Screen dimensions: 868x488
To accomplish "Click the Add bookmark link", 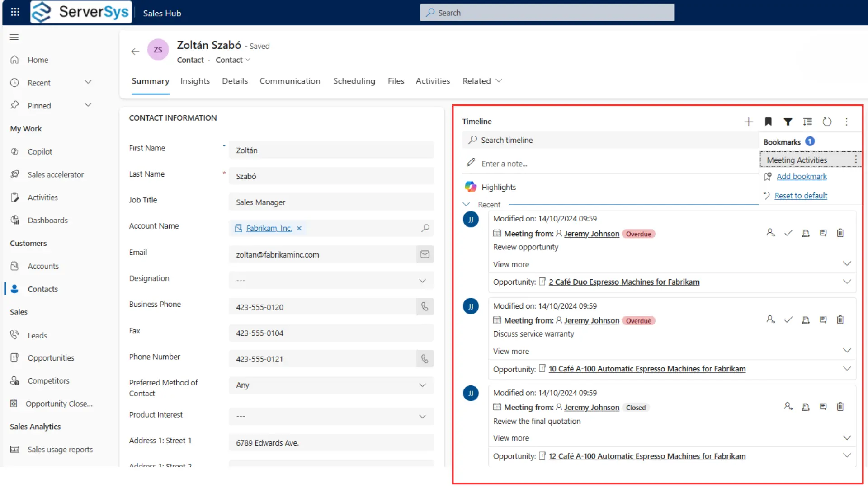I will click(802, 177).
